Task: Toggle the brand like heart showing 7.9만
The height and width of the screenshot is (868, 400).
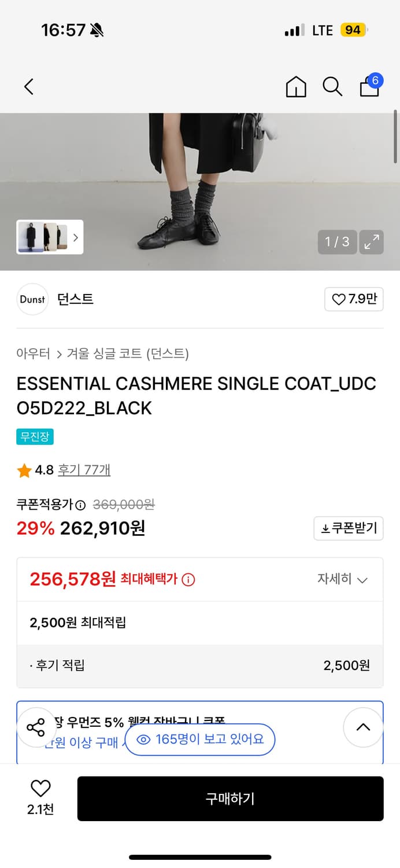Action: click(x=354, y=299)
